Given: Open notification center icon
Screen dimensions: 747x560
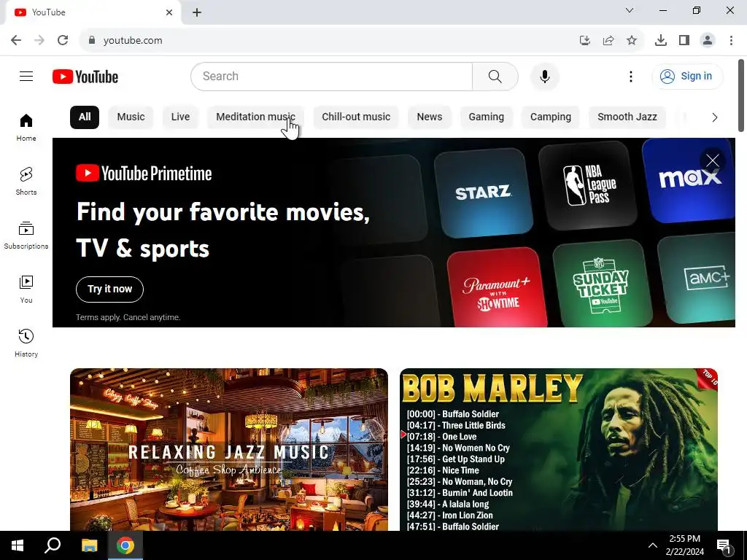Looking at the screenshot, I should [x=724, y=546].
